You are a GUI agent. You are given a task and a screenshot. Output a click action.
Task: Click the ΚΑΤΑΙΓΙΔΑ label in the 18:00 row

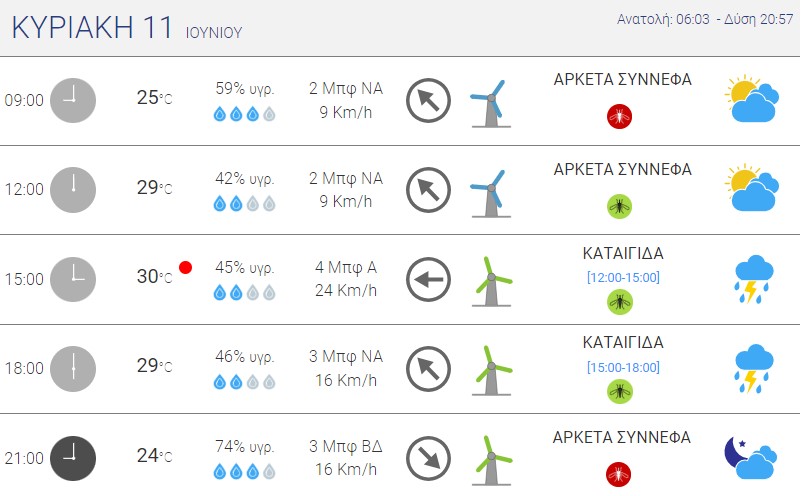(623, 342)
